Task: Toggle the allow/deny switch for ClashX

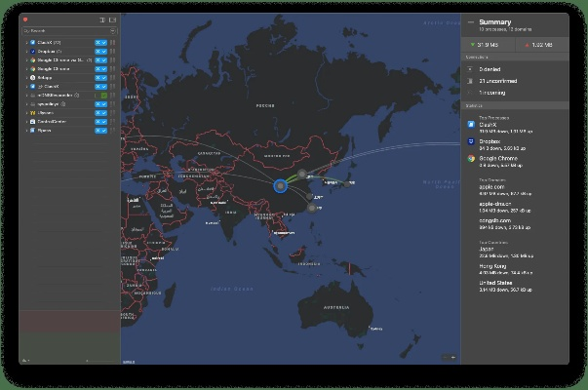Action: click(x=100, y=43)
